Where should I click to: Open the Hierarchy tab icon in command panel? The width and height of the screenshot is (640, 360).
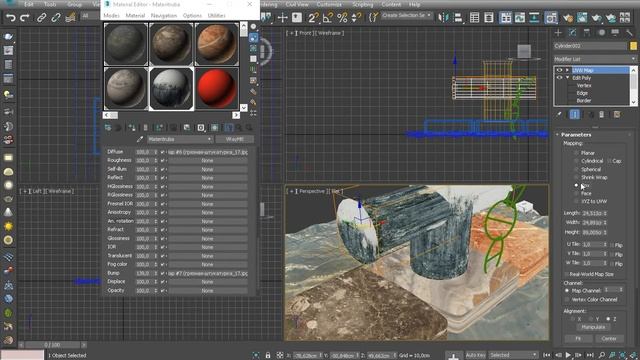pos(587,33)
